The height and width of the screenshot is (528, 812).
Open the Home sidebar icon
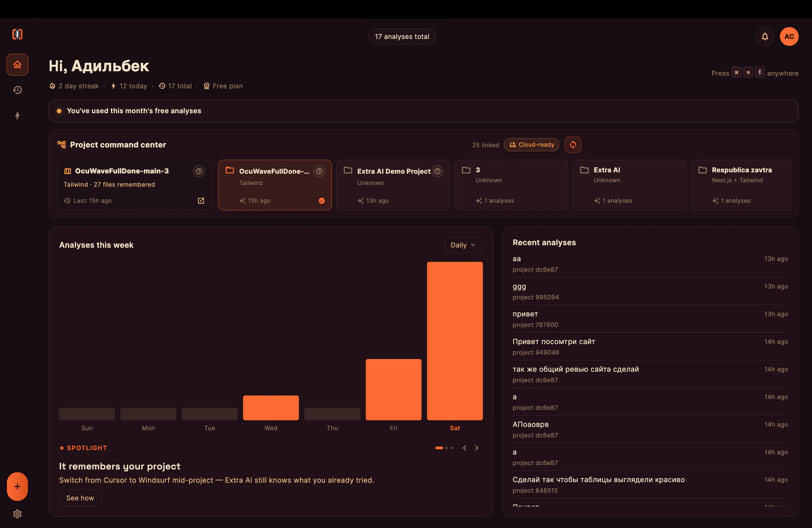[17, 64]
